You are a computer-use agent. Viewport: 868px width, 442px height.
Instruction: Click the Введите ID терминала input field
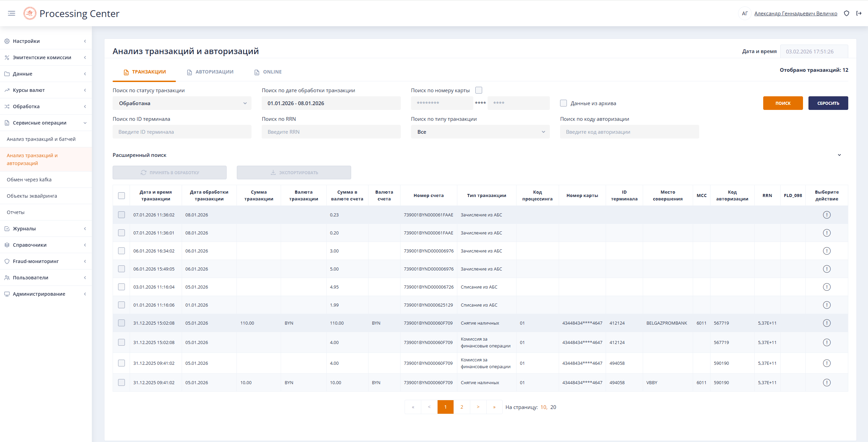click(182, 132)
